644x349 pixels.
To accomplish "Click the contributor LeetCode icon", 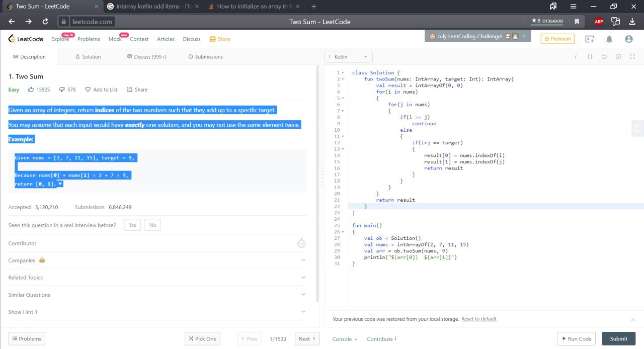I will (302, 243).
